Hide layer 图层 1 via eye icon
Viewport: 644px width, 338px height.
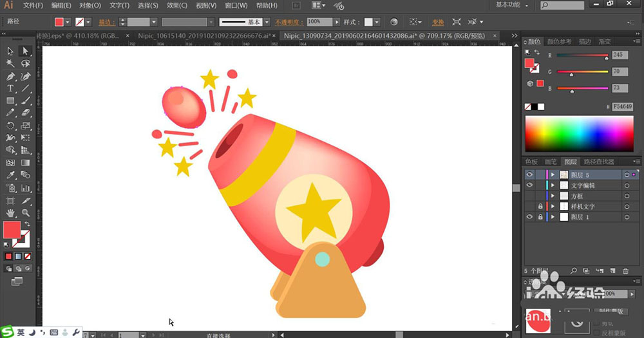coord(529,217)
